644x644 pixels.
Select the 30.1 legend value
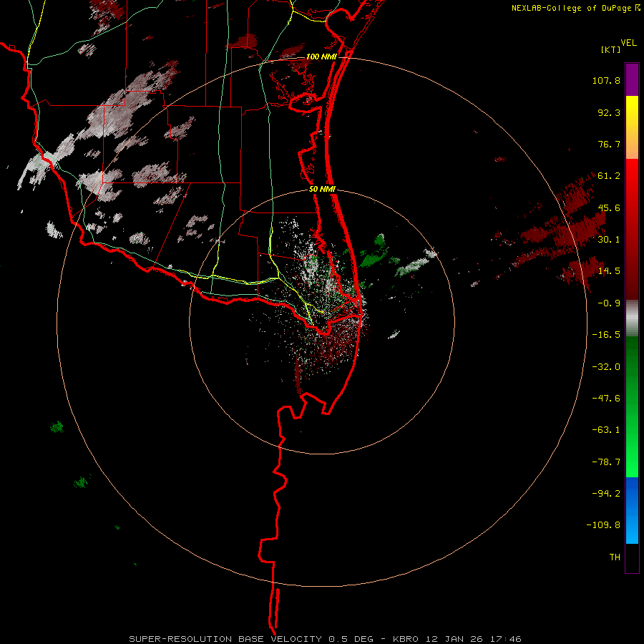coord(609,240)
